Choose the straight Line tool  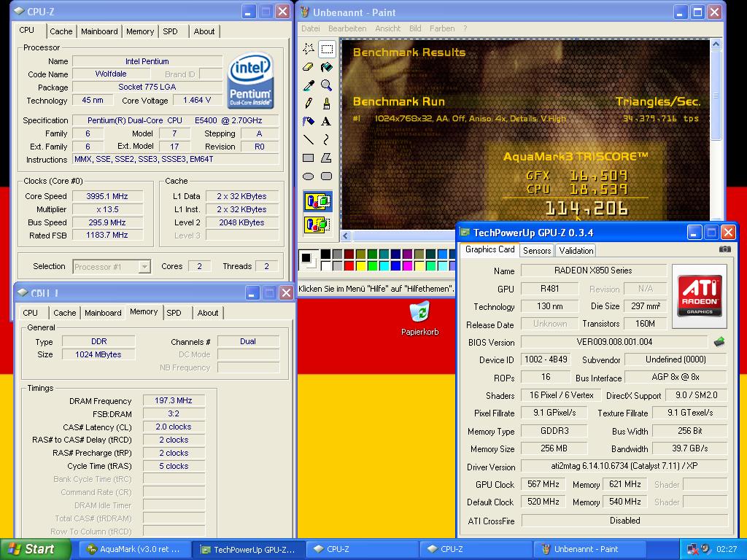[309, 139]
